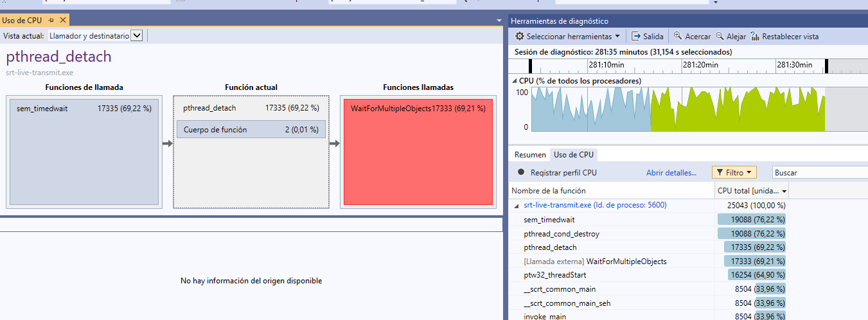Select the WaitForMultipleObjects external call row
The height and width of the screenshot is (320, 868).
click(x=649, y=262)
